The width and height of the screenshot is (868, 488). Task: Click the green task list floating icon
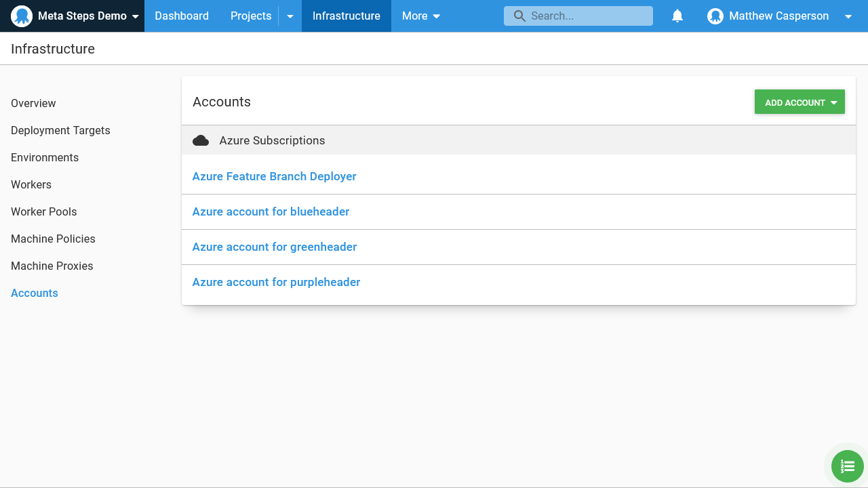pyautogui.click(x=847, y=466)
